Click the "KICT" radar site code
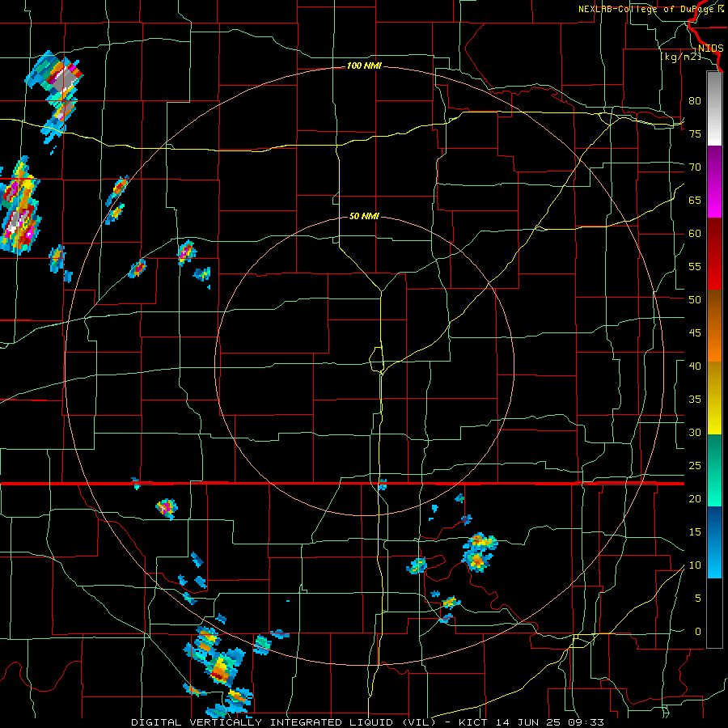 pyautogui.click(x=473, y=722)
